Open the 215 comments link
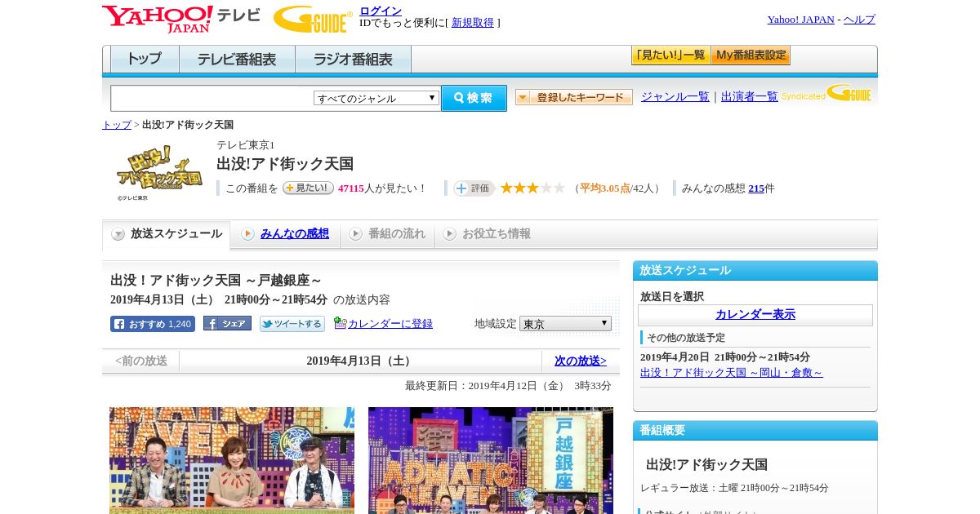This screenshot has width=980, height=514. point(756,188)
